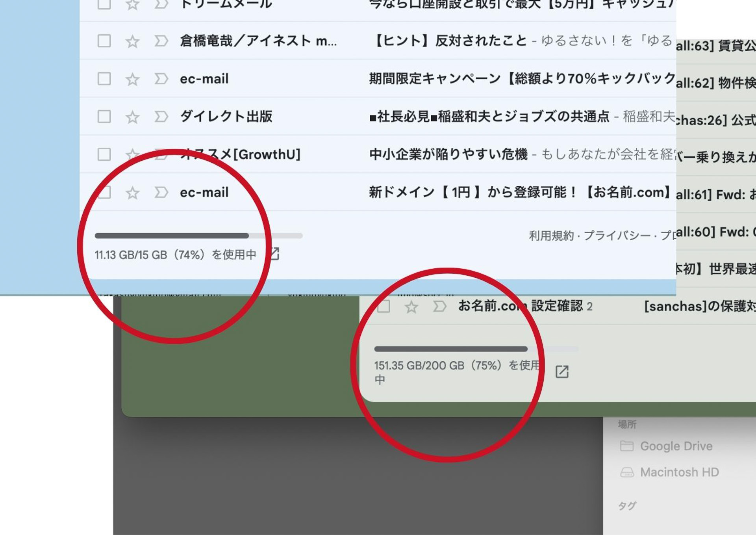Click the 場所 section header

(626, 424)
